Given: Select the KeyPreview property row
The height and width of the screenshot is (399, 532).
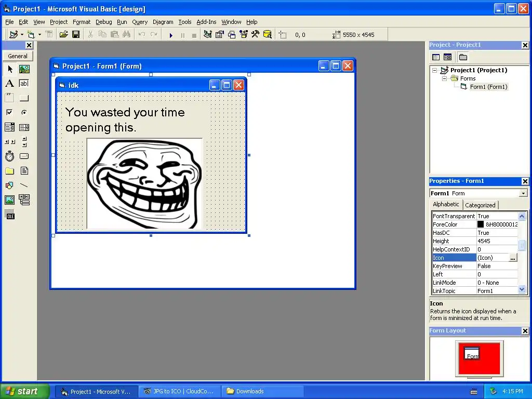Looking at the screenshot, I should 475,266.
